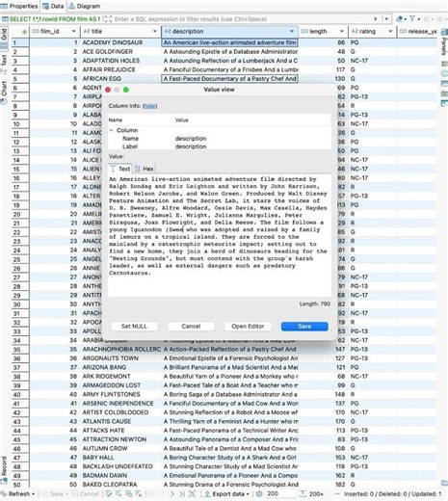
Task: Click the select-all grid corner cell
Action: [20, 31]
